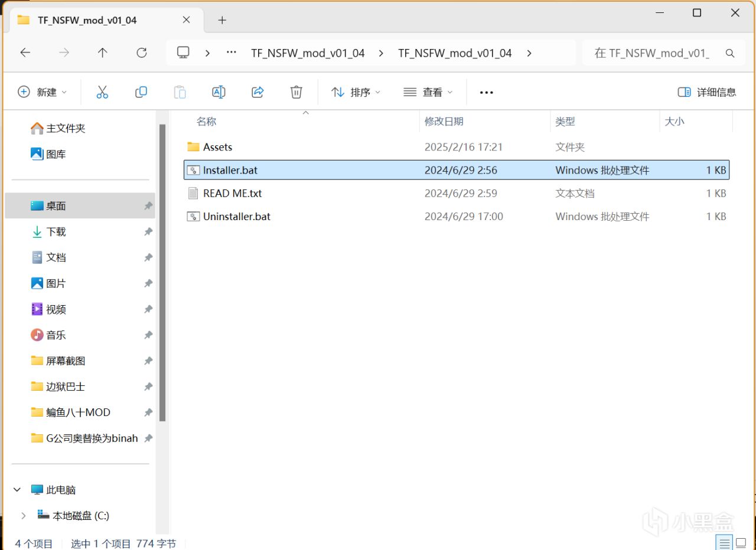
Task: Click the search magnifier icon
Action: (730, 53)
